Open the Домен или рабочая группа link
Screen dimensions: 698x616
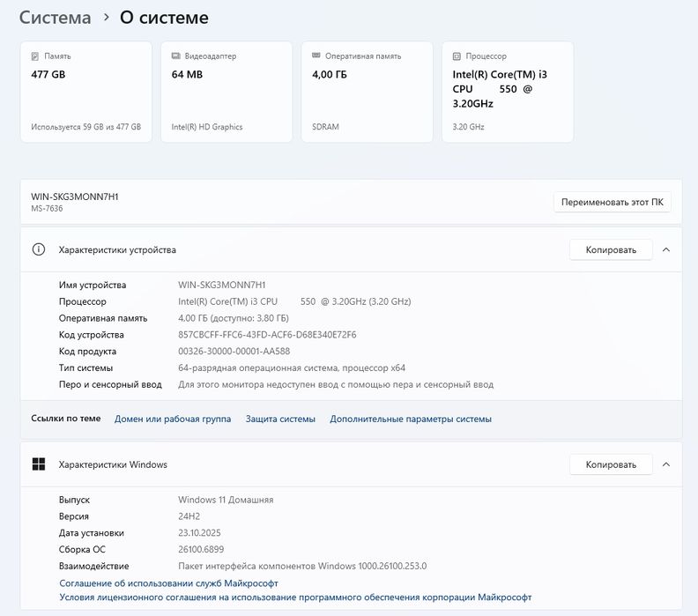click(173, 419)
